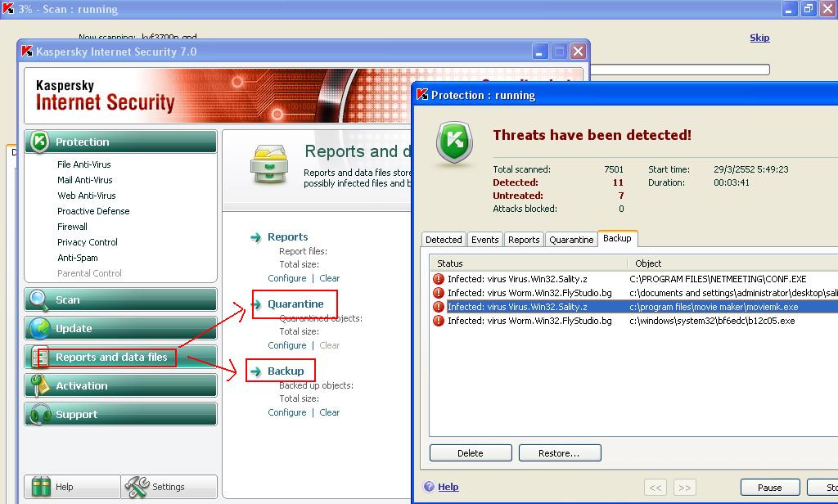Click Configure under Reports
Image resolution: width=838 pixels, height=504 pixels.
pyautogui.click(x=287, y=278)
